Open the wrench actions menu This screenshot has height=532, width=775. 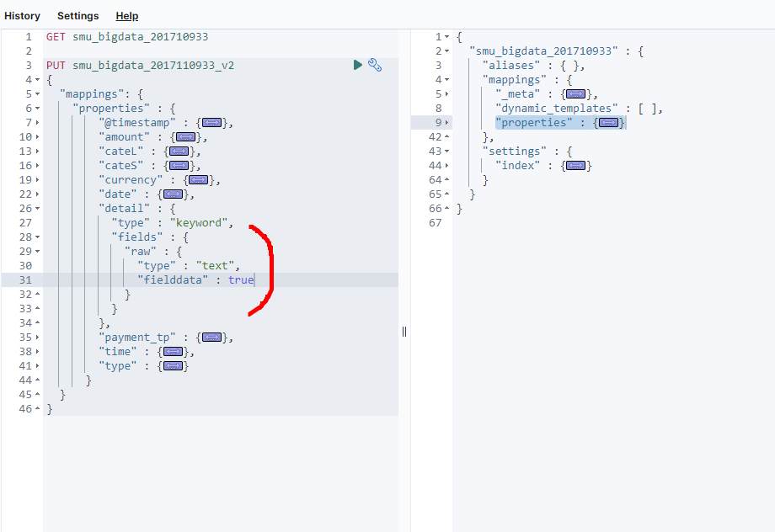click(x=375, y=65)
